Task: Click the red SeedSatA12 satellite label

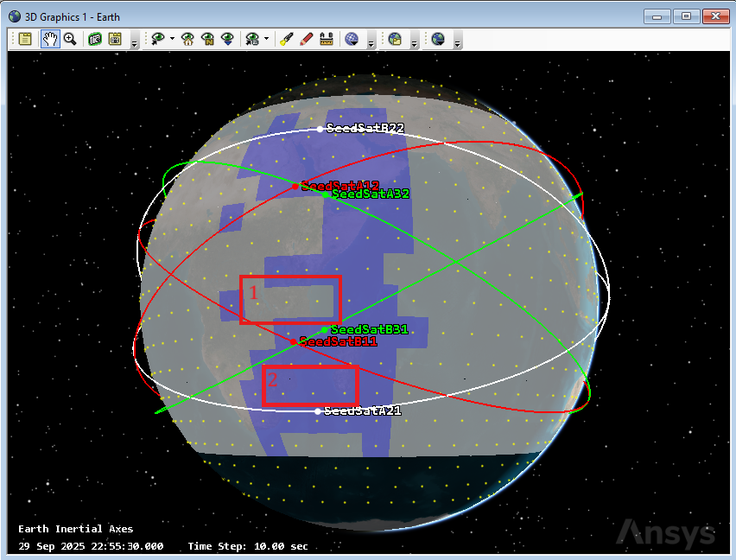Action: (x=340, y=185)
